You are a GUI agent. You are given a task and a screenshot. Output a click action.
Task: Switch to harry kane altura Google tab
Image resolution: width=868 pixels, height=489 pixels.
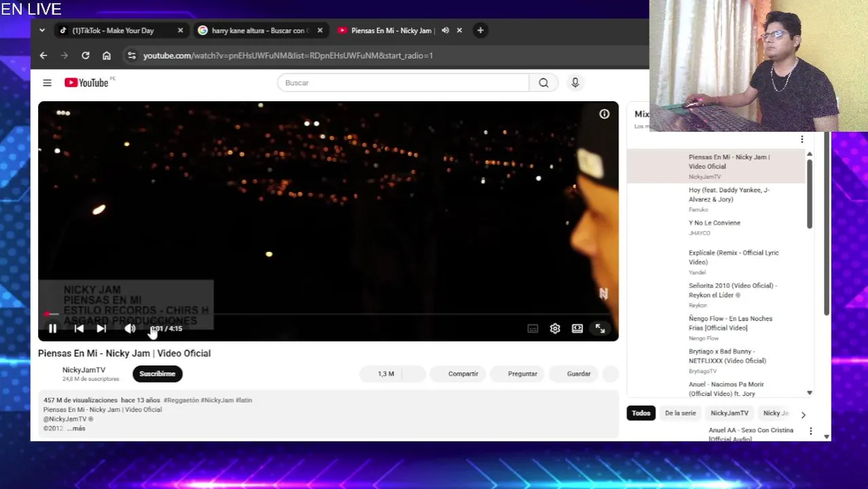[260, 31]
